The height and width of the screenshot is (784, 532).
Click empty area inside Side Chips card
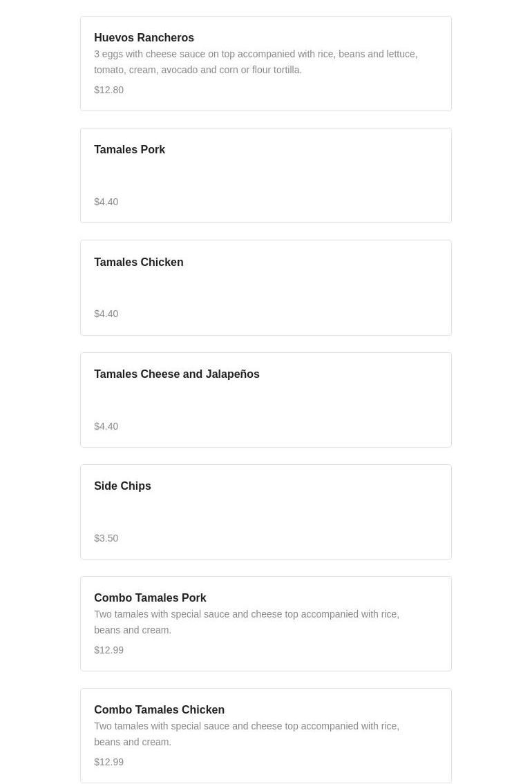(x=311, y=515)
